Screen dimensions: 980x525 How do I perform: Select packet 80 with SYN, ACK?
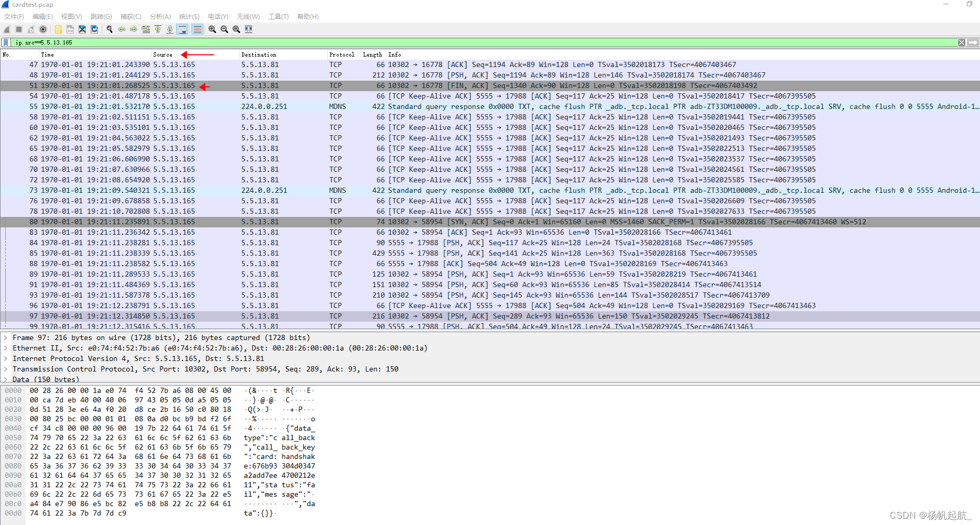tap(490, 222)
